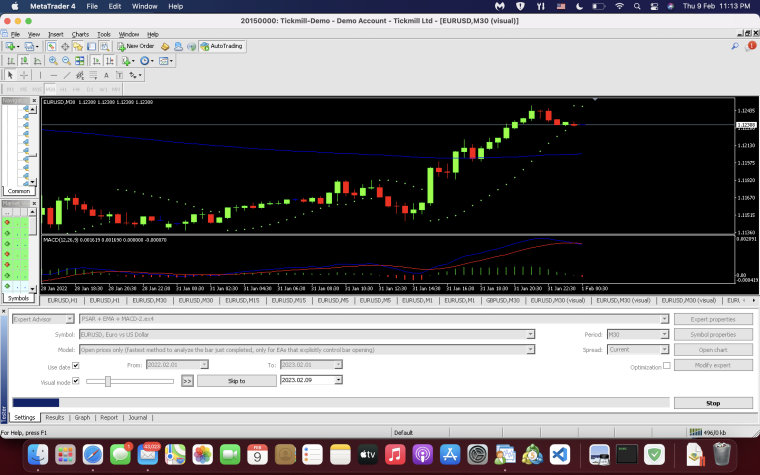Click the >> fast-forward button
This screenshot has height=475, width=760.
click(187, 381)
